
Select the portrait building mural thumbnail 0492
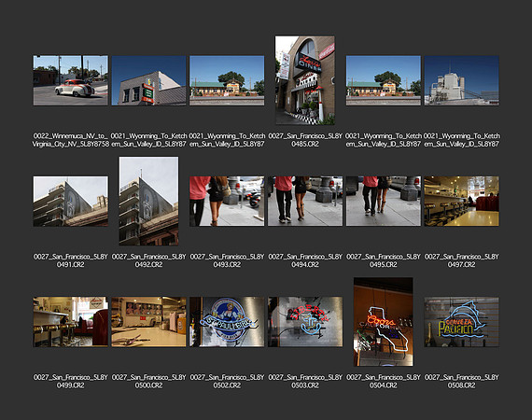click(x=148, y=201)
